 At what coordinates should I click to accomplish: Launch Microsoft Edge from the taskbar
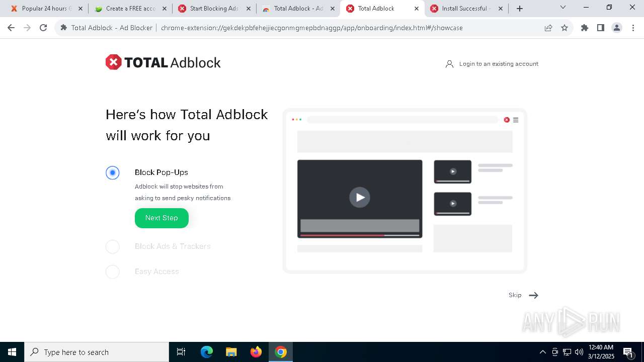point(207,352)
